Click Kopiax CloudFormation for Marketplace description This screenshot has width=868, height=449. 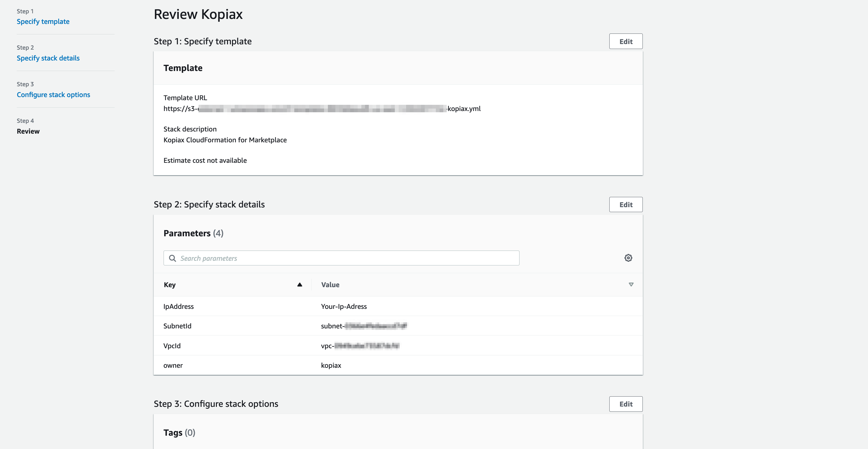pyautogui.click(x=225, y=140)
